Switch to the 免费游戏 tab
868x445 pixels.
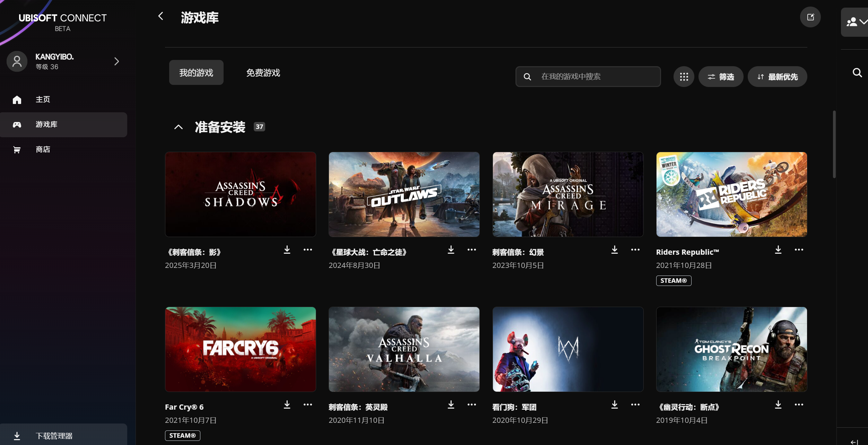click(263, 73)
